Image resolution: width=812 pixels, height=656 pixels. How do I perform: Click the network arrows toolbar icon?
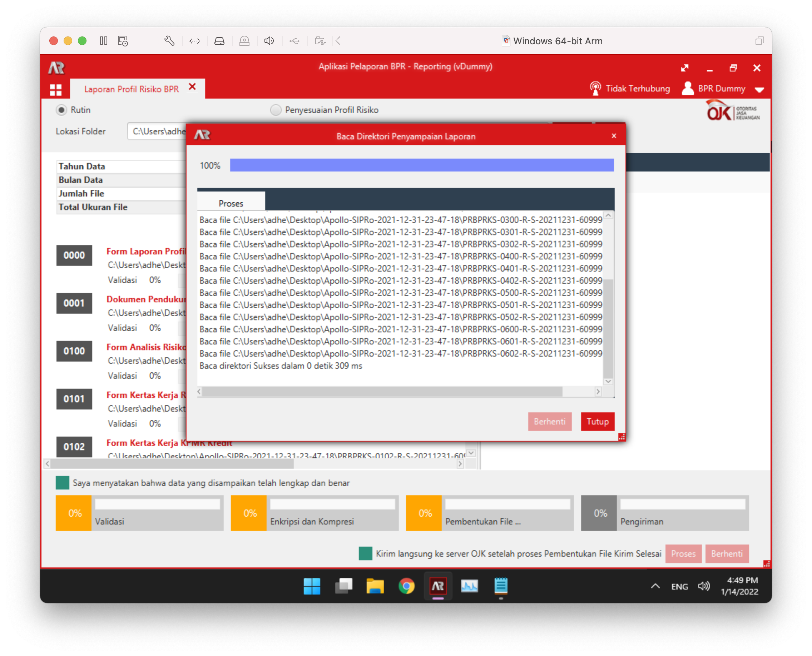(x=195, y=41)
